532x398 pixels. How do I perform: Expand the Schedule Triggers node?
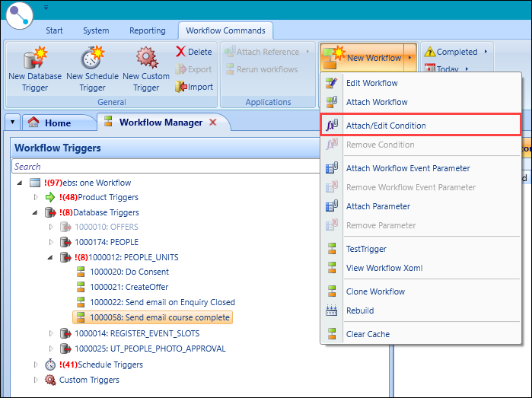35,365
